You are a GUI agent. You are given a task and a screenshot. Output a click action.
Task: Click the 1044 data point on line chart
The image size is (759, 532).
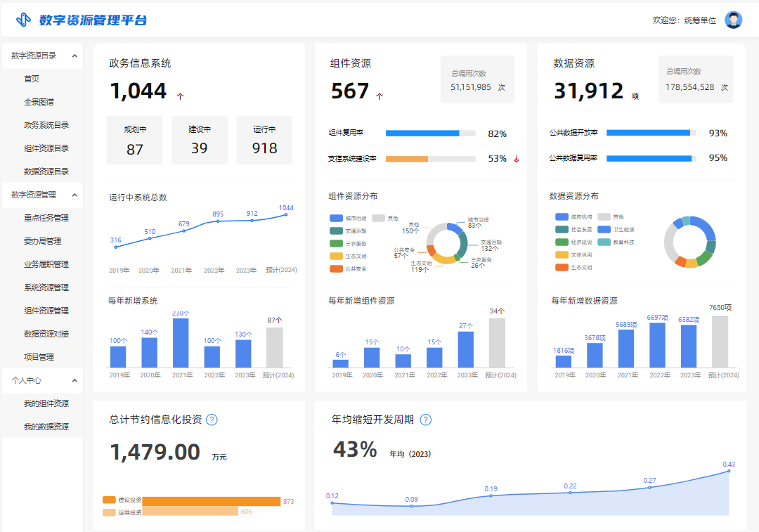pos(286,214)
